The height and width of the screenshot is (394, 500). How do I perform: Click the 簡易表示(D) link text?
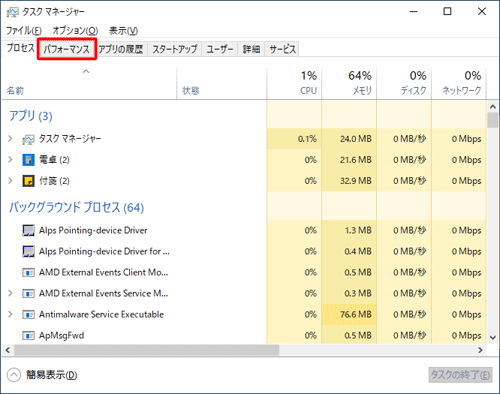pos(52,375)
